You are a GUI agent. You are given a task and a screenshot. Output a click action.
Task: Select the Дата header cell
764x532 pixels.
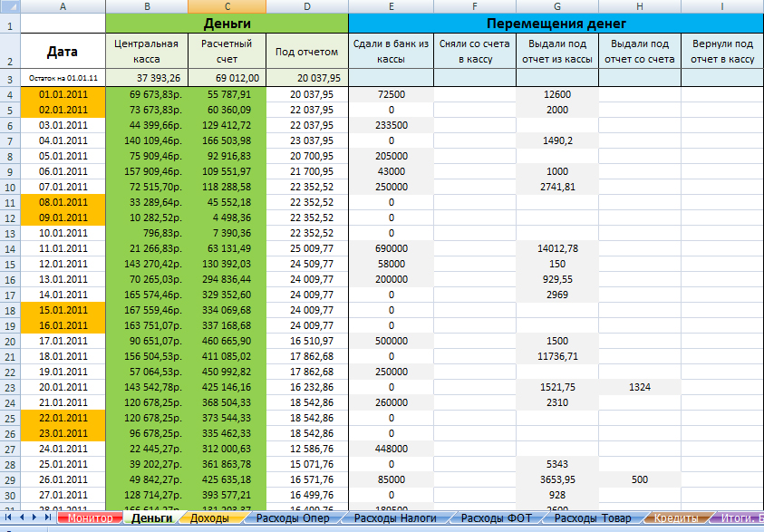coord(63,51)
